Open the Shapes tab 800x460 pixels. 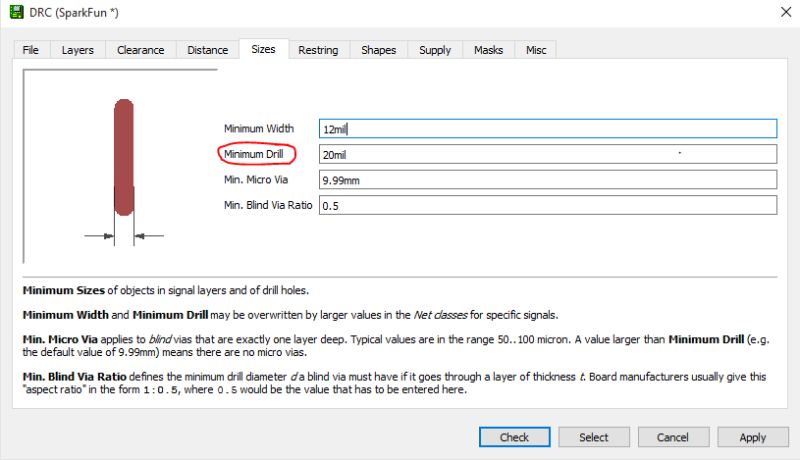click(x=379, y=50)
